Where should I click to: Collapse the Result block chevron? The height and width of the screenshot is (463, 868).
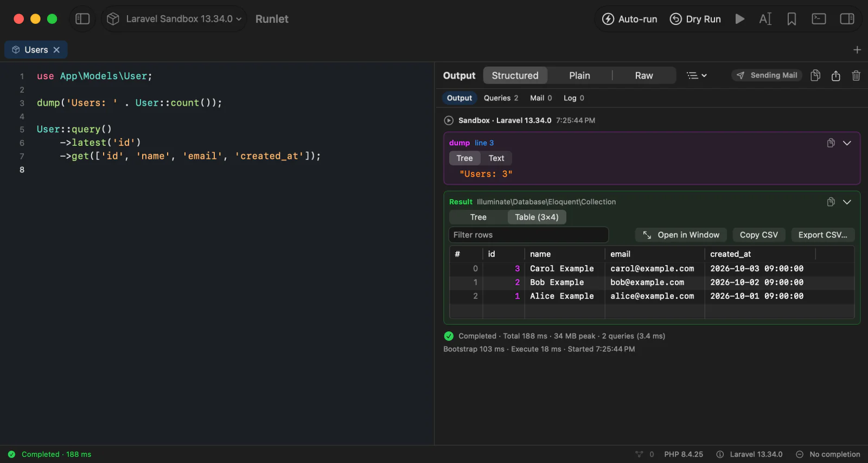[847, 202]
